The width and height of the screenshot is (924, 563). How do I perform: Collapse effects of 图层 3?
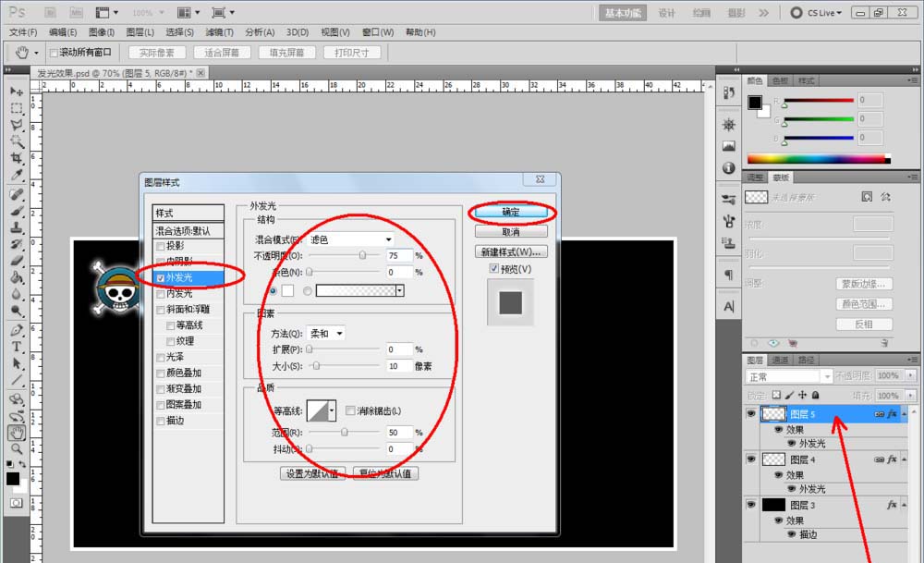(x=904, y=506)
